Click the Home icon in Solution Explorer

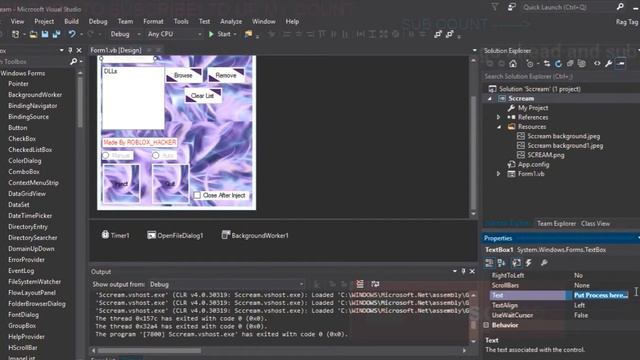[513, 64]
